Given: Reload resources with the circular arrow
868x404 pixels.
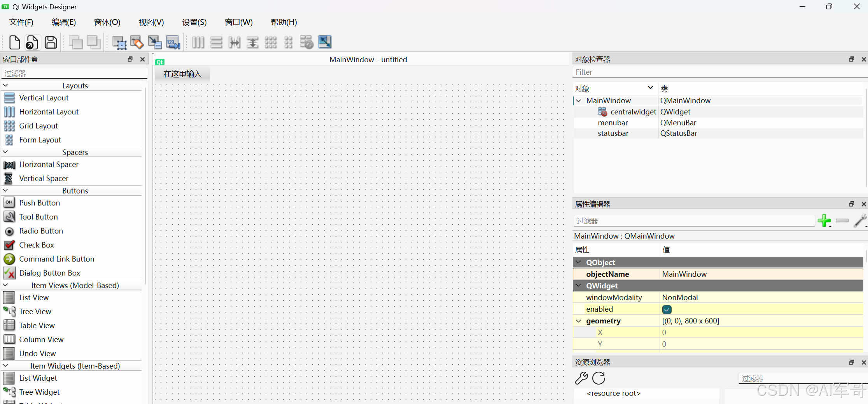Looking at the screenshot, I should 599,378.
